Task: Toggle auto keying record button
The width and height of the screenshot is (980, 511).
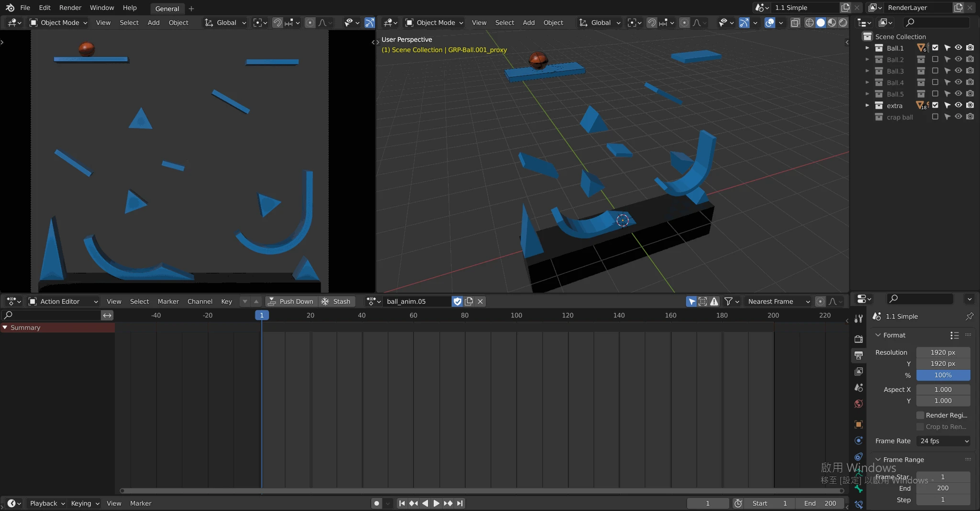Action: click(x=377, y=503)
